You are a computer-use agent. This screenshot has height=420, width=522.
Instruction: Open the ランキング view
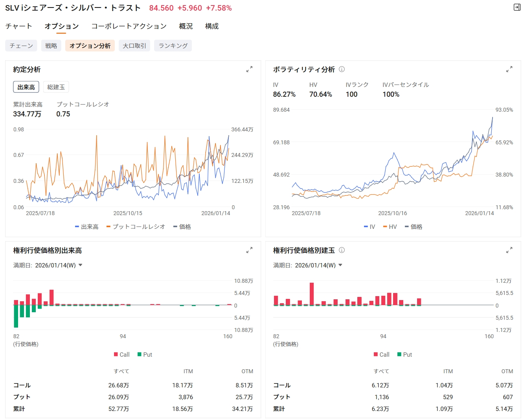[x=173, y=45]
